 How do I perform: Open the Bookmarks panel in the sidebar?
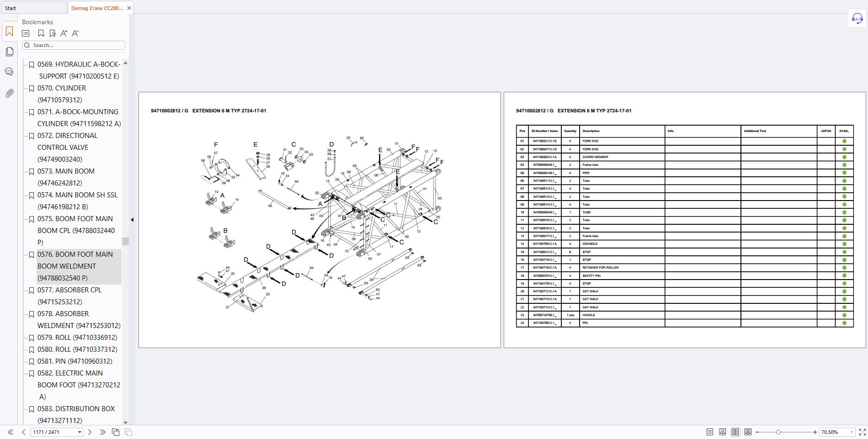click(10, 32)
